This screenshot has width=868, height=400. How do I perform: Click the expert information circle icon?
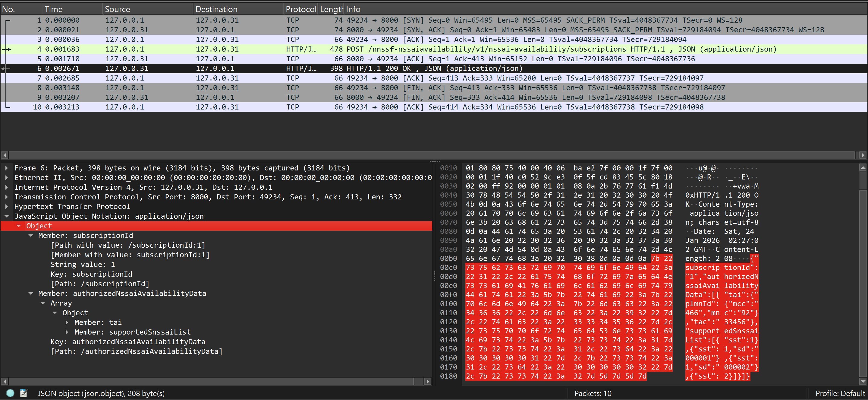pyautogui.click(x=10, y=393)
